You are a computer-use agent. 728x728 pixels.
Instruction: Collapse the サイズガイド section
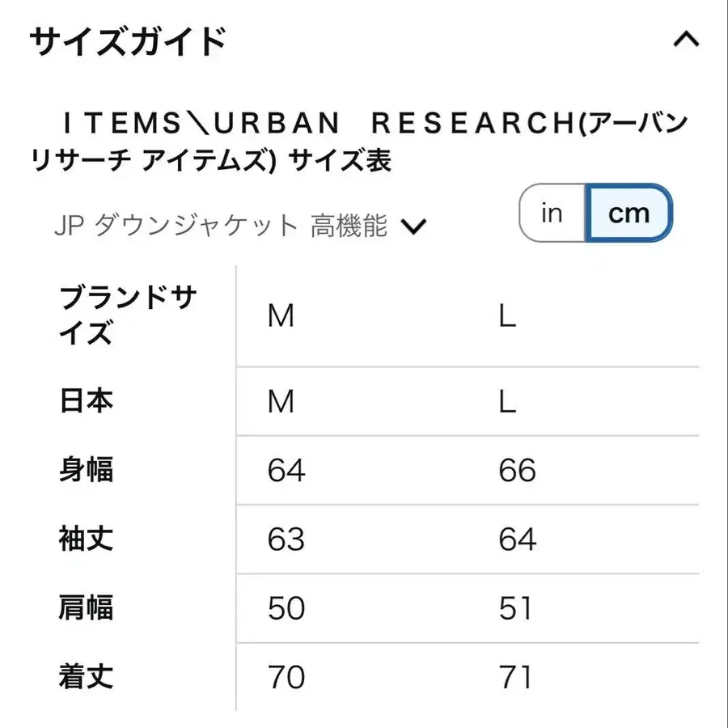[687, 39]
